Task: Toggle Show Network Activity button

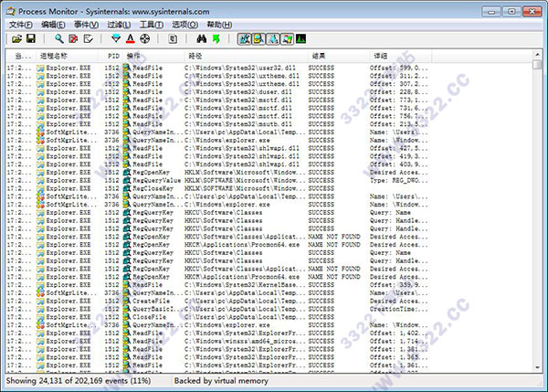Action: (x=272, y=38)
